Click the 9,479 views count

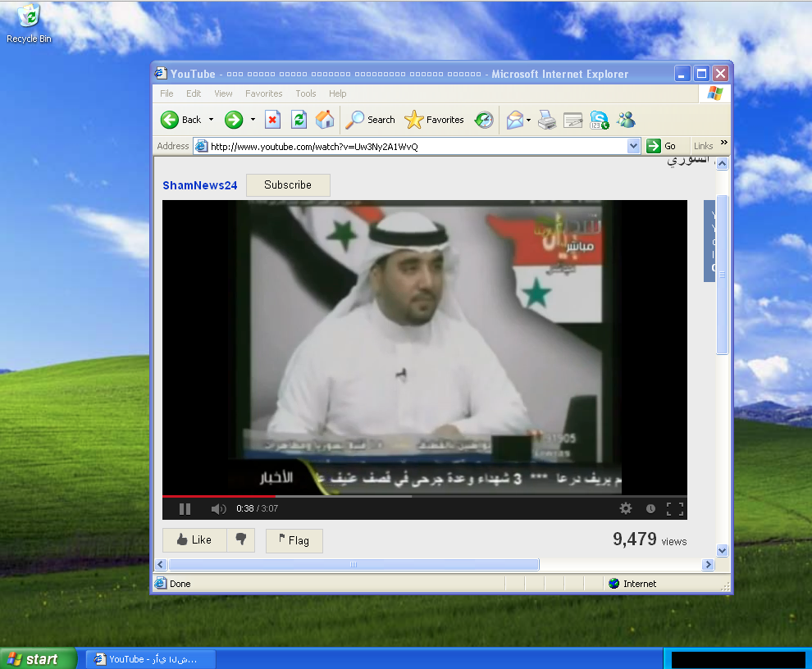650,539
